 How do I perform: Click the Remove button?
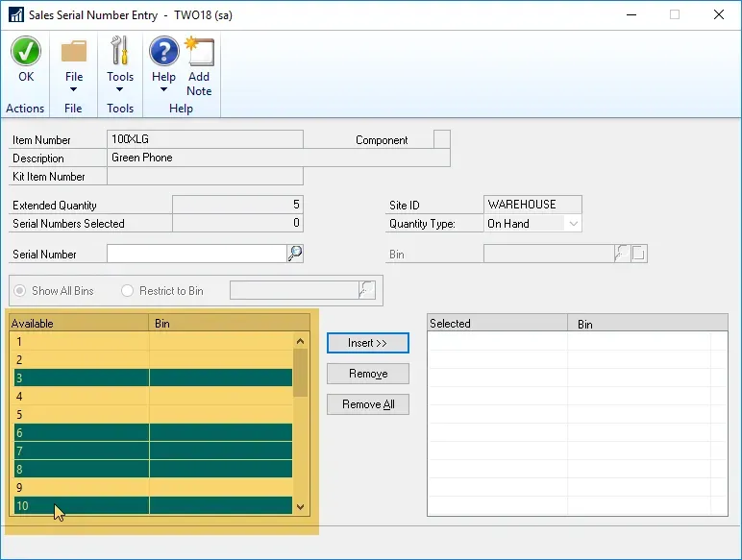[x=368, y=374]
